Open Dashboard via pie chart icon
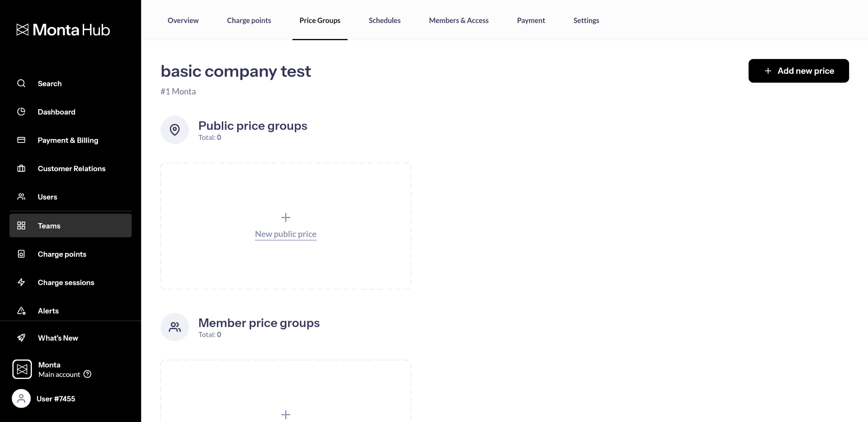This screenshot has width=868, height=422. point(21,112)
